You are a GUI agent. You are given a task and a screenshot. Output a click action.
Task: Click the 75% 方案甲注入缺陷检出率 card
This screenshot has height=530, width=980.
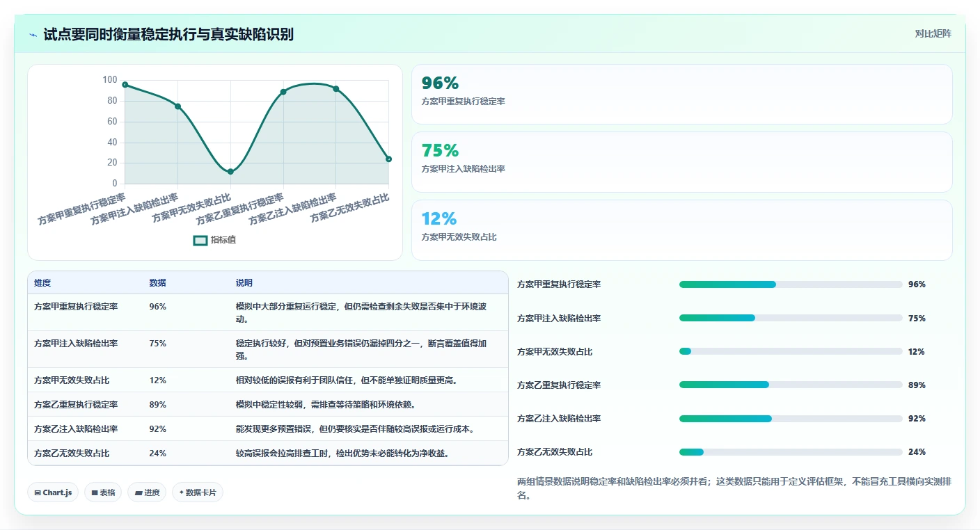pyautogui.click(x=681, y=162)
